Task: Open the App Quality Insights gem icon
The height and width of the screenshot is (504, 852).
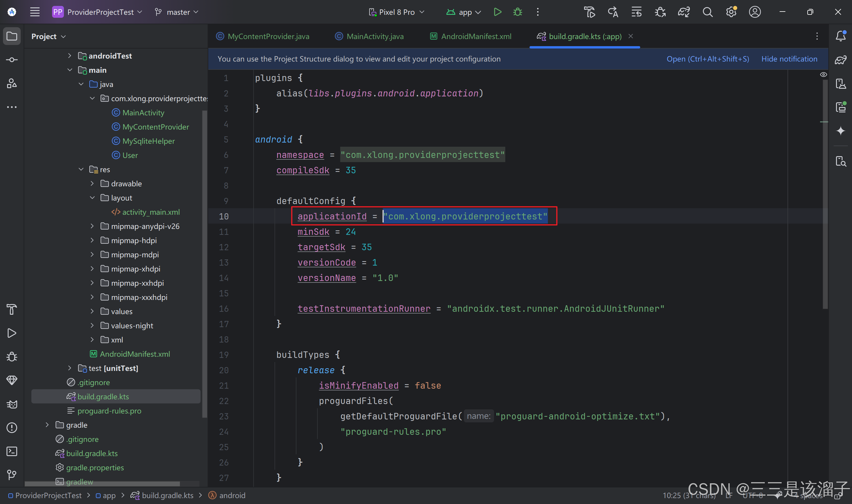Action: pyautogui.click(x=12, y=380)
